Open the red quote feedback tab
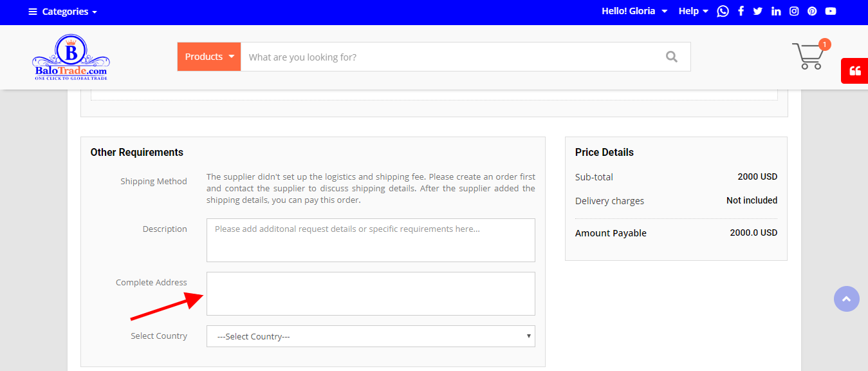Screen dimensions: 868x371 click(854, 71)
